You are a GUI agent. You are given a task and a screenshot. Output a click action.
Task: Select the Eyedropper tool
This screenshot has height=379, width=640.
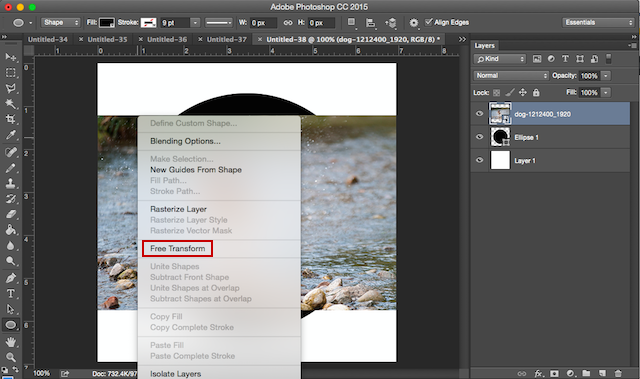11,135
